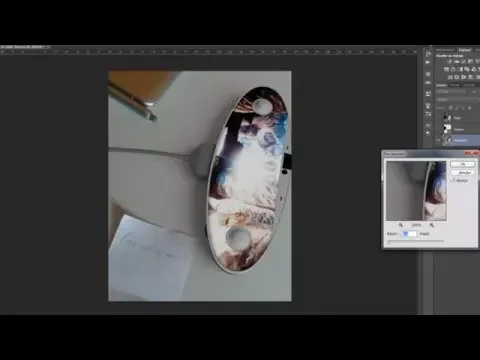Viewport: 480px width, 360px height.
Task: Open the Actions panel play-arrow icon
Action: point(428,62)
